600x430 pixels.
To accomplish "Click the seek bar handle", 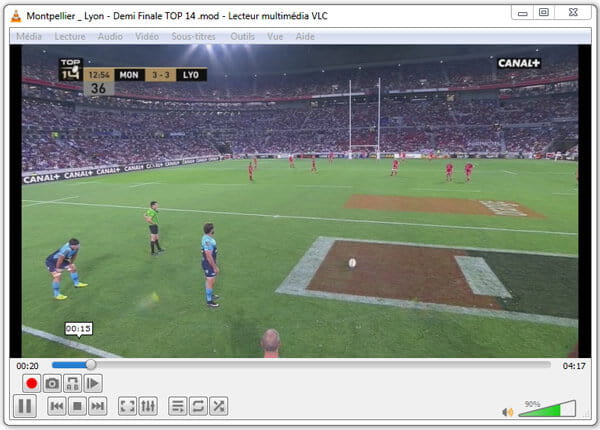I will (x=91, y=365).
